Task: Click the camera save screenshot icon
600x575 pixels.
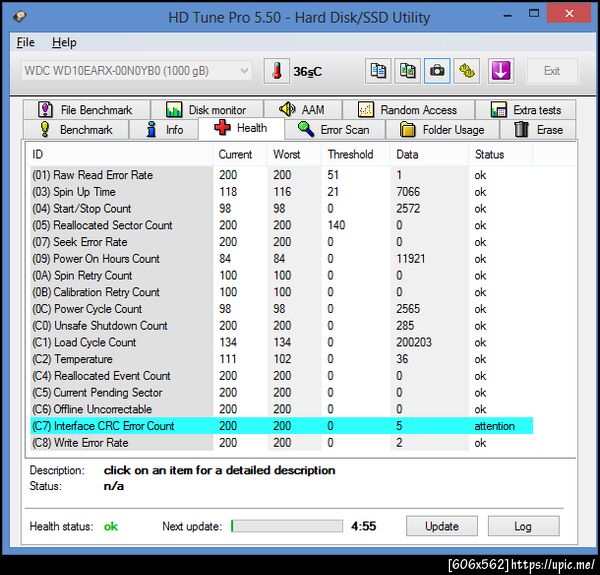Action: (x=437, y=71)
